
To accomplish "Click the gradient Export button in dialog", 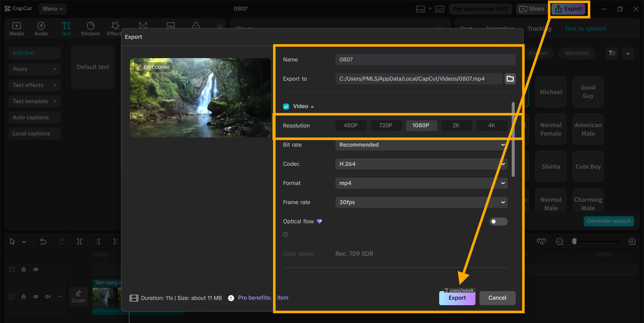I will point(457,298).
